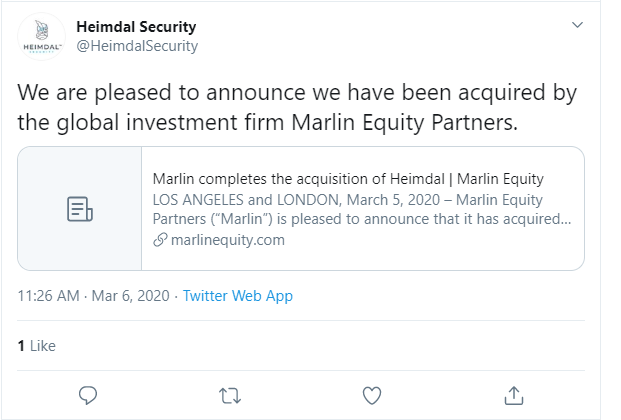Click the chain link icon beside marlinequity.com
The width and height of the screenshot is (621, 420).
point(160,240)
